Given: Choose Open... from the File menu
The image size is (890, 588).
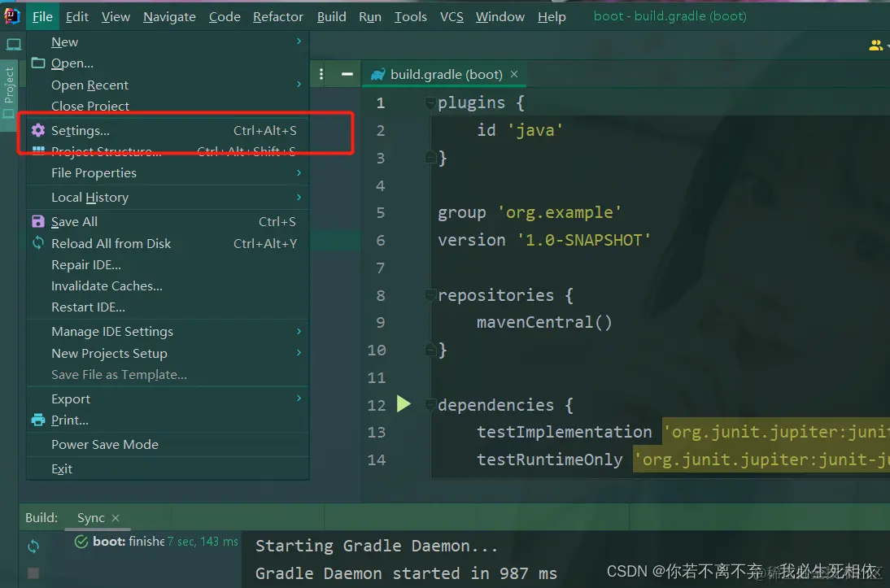Looking at the screenshot, I should tap(168, 63).
